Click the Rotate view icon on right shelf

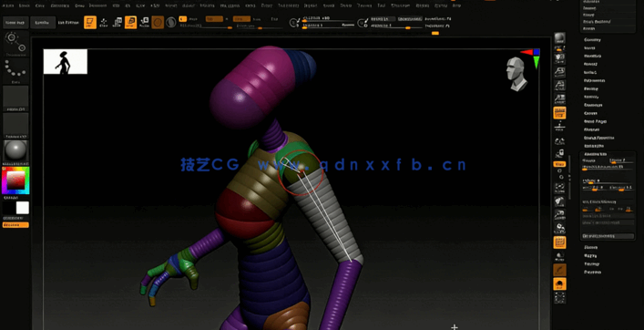[559, 227]
